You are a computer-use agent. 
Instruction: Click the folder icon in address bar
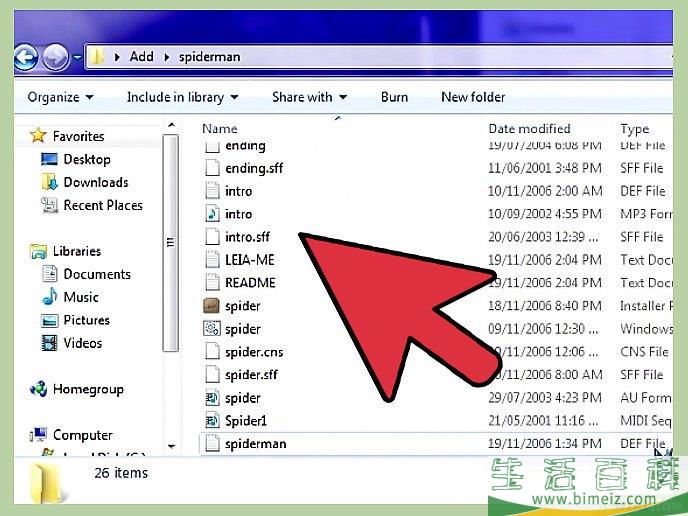tap(96, 57)
